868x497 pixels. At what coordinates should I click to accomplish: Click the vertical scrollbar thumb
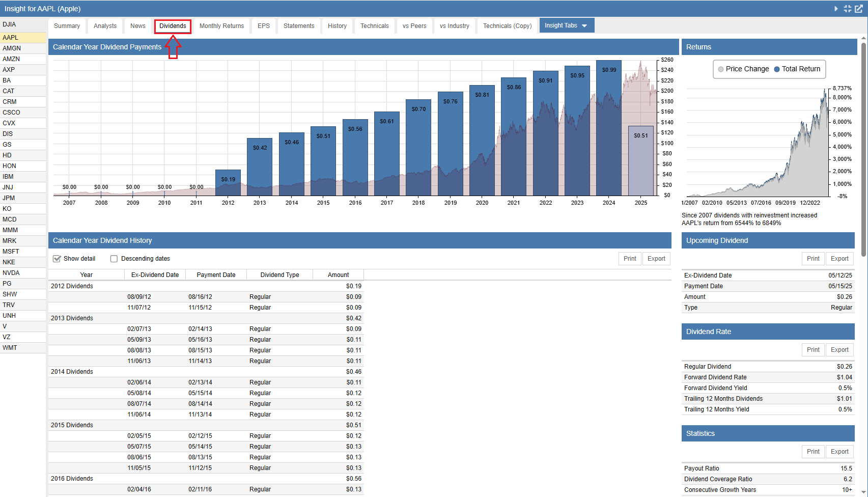click(863, 150)
